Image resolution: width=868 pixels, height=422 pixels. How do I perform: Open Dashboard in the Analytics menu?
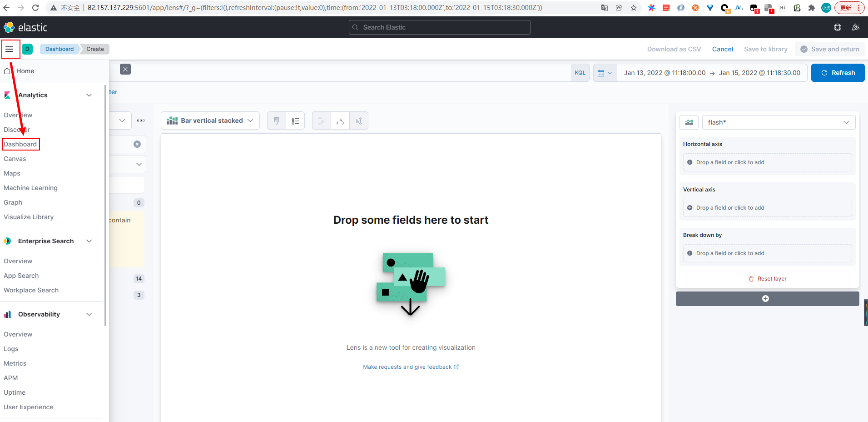(20, 144)
